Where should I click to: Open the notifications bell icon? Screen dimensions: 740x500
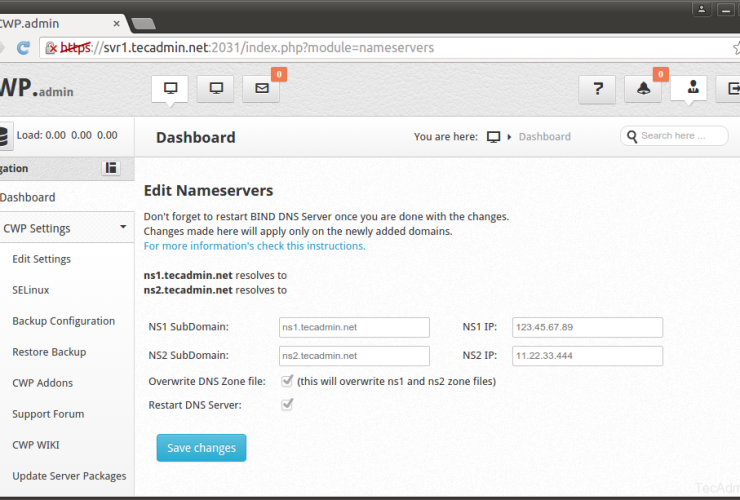coord(643,89)
